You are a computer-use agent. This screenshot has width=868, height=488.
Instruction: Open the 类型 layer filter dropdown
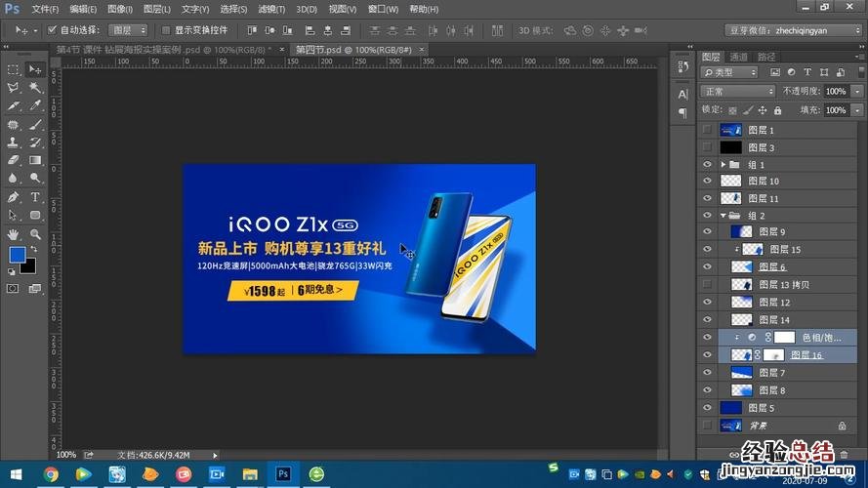point(730,72)
